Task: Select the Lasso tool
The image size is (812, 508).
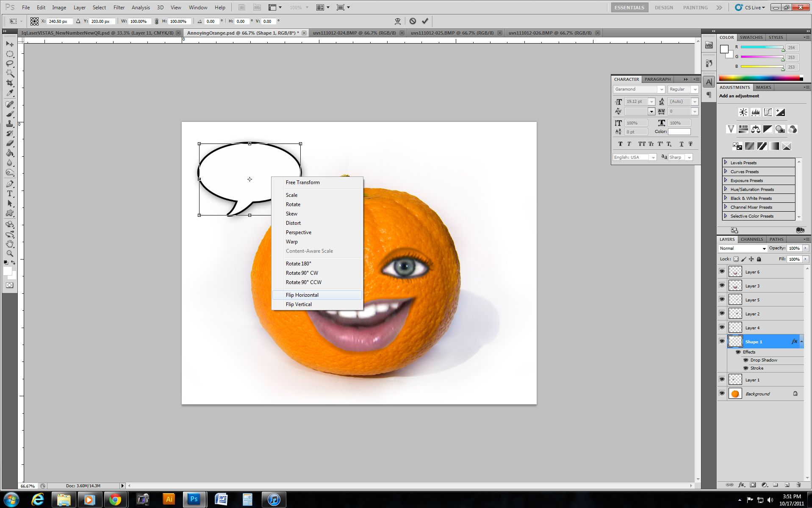Action: tap(10, 63)
